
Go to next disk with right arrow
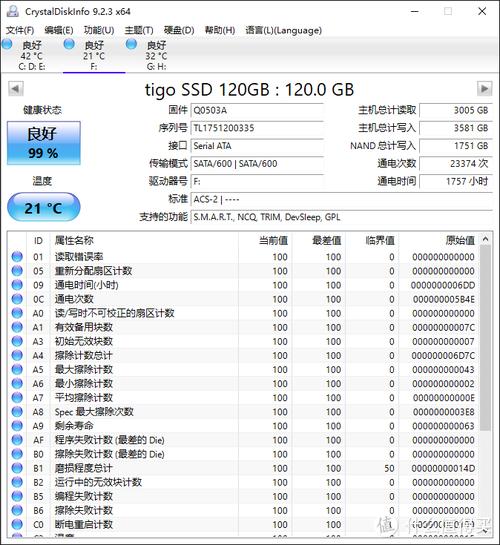pyautogui.click(x=484, y=89)
